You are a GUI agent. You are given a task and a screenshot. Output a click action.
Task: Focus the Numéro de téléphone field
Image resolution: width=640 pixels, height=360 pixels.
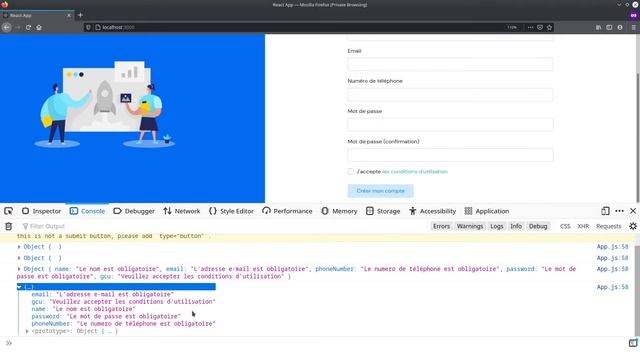pyautogui.click(x=450, y=95)
